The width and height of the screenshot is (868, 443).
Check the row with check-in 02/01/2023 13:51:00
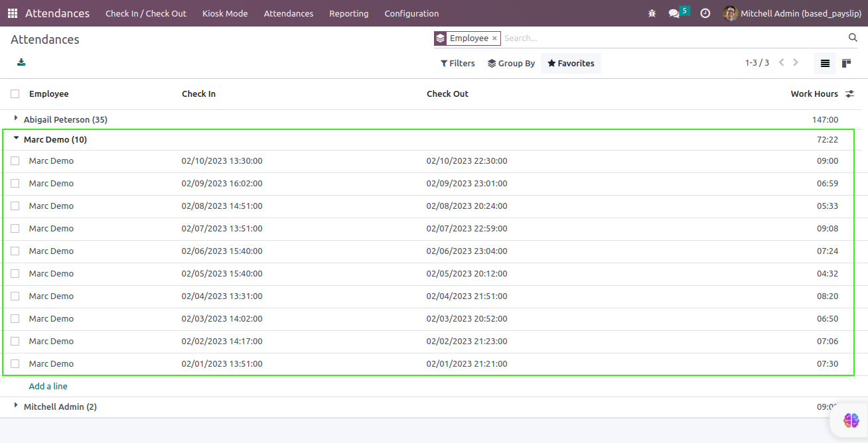click(15, 364)
